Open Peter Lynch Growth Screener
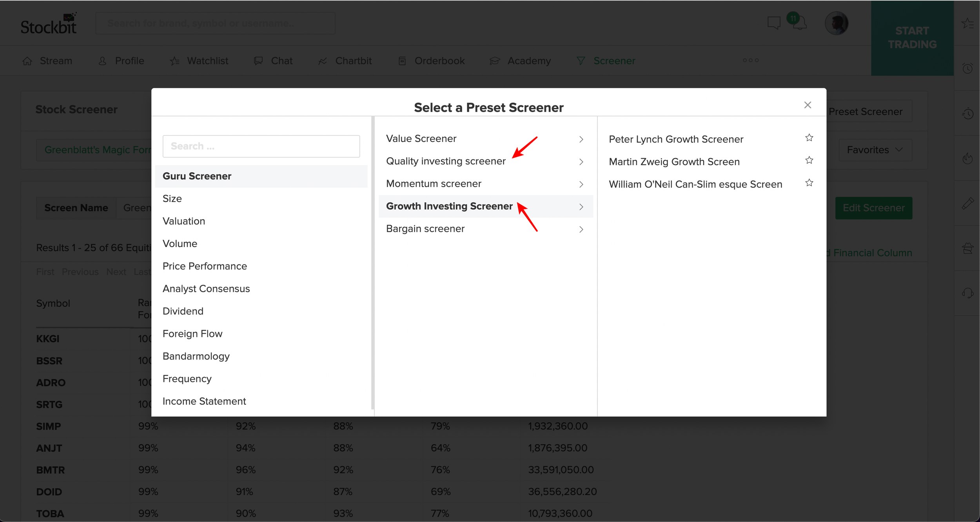Viewport: 980px width, 522px height. (676, 139)
